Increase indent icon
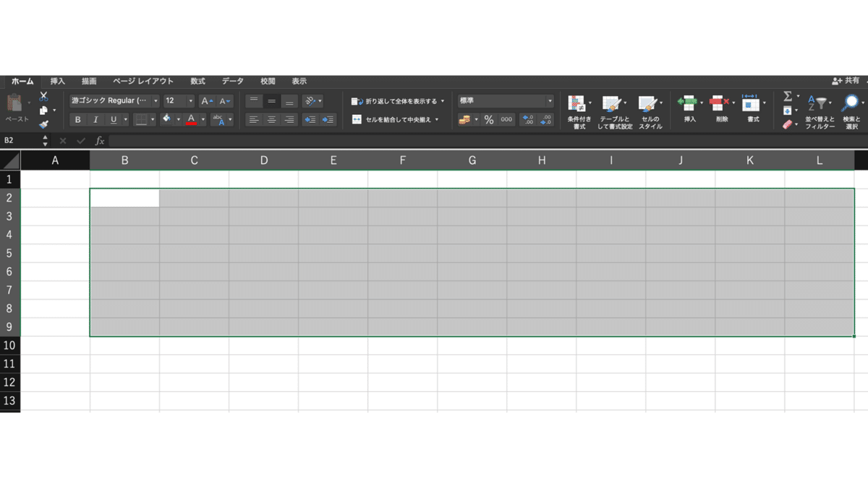868x488 pixels. [328, 119]
